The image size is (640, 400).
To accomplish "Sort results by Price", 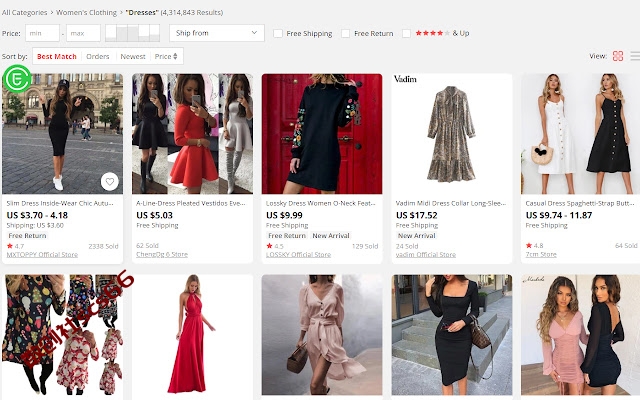I will [x=163, y=56].
